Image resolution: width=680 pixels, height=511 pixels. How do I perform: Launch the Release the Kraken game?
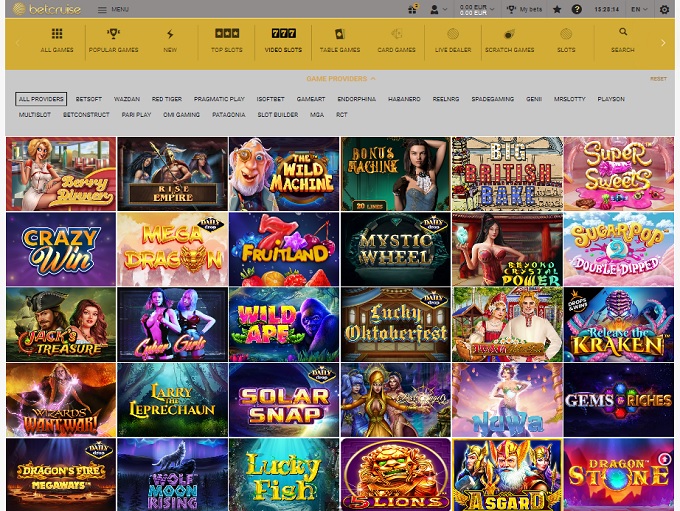tap(618, 324)
